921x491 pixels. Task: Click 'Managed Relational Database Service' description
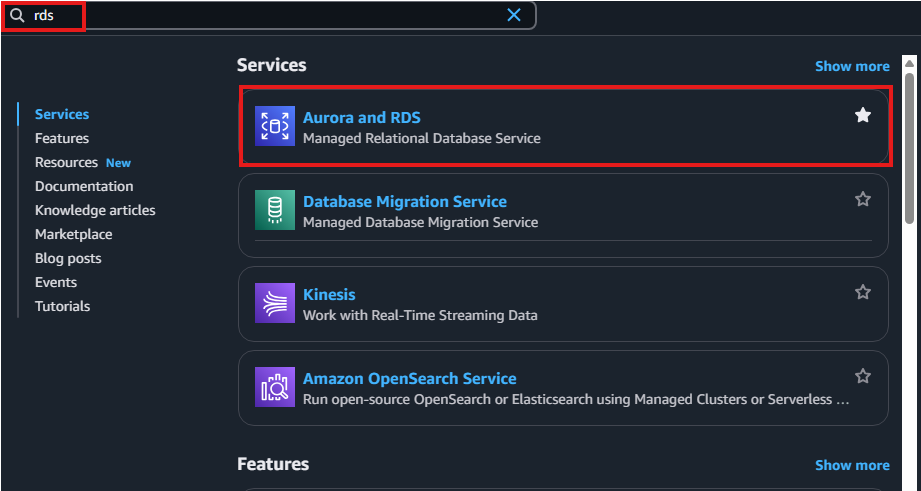(422, 139)
